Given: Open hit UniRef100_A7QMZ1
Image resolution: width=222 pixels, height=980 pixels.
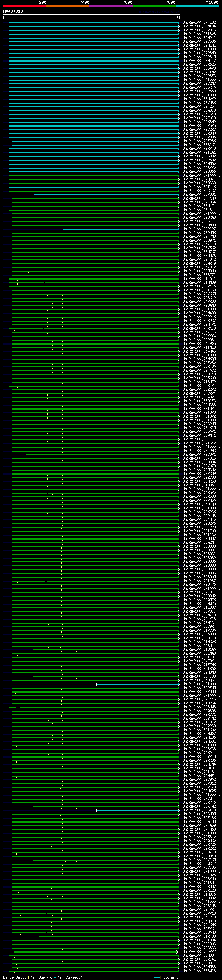Looking at the screenshot, I should [199, 179].
